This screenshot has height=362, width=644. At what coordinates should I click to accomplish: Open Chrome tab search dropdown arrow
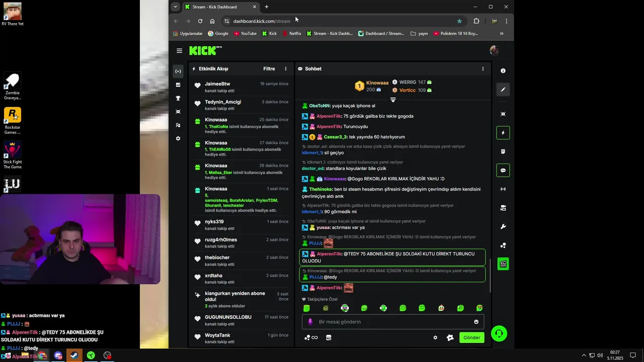175,7
